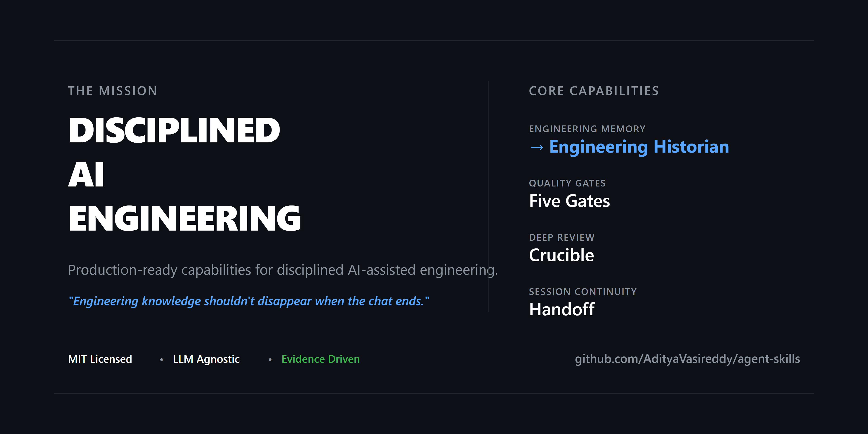Click the ENGINEERING MEMORY category label
The height and width of the screenshot is (434, 868).
[587, 129]
